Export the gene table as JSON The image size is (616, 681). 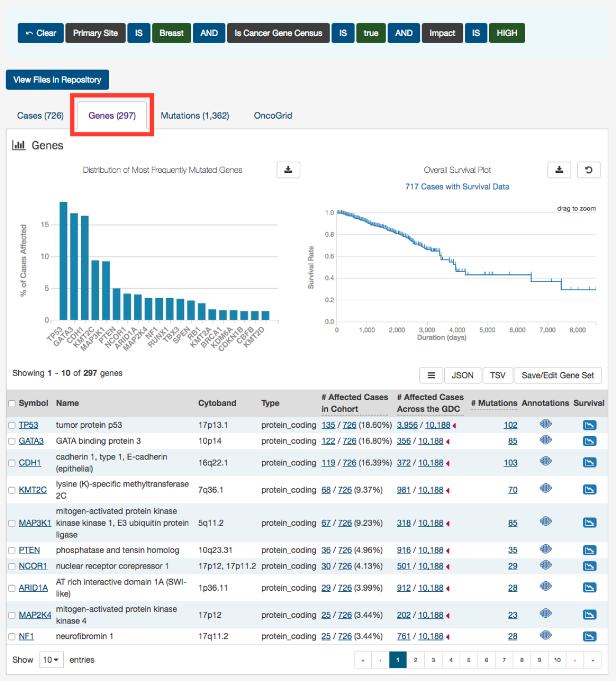point(463,375)
